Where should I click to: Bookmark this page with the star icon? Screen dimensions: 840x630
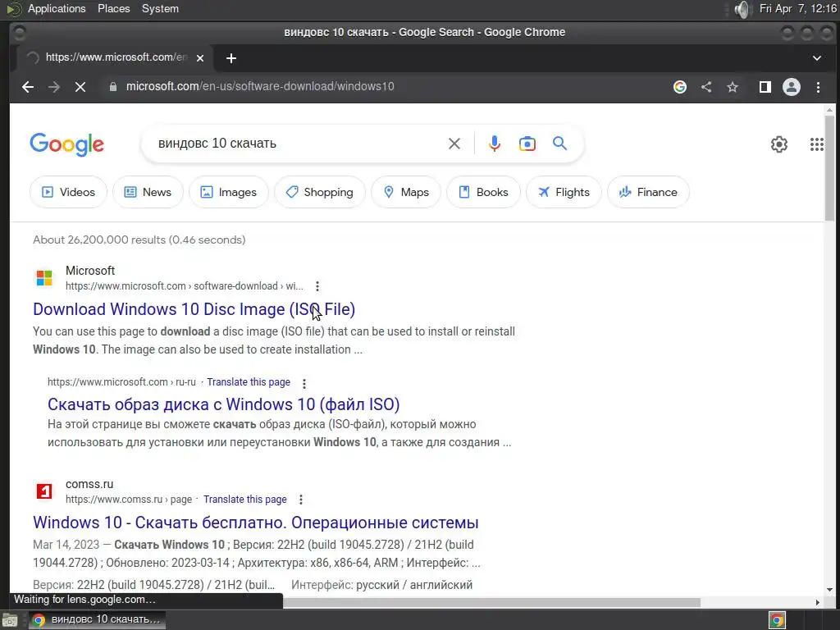click(x=733, y=87)
